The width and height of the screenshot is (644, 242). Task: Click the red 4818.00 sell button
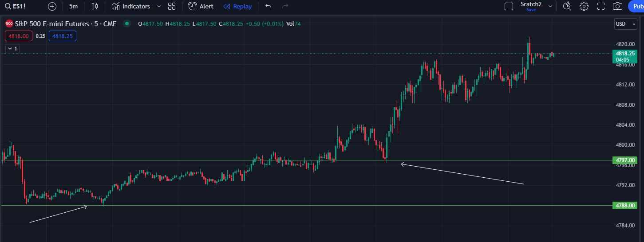click(x=19, y=36)
